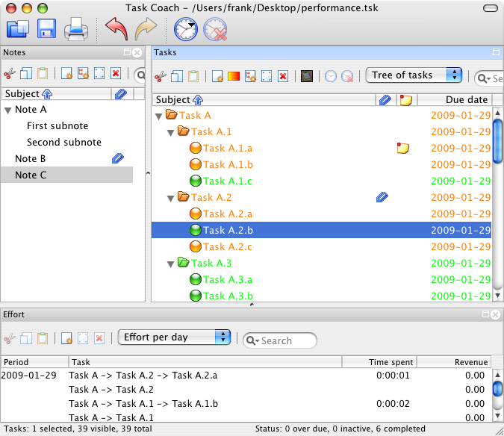Viewport: 504px width, 436px height.
Task: Click the paste clipboard icon in Tasks toolbar
Action: point(193,76)
